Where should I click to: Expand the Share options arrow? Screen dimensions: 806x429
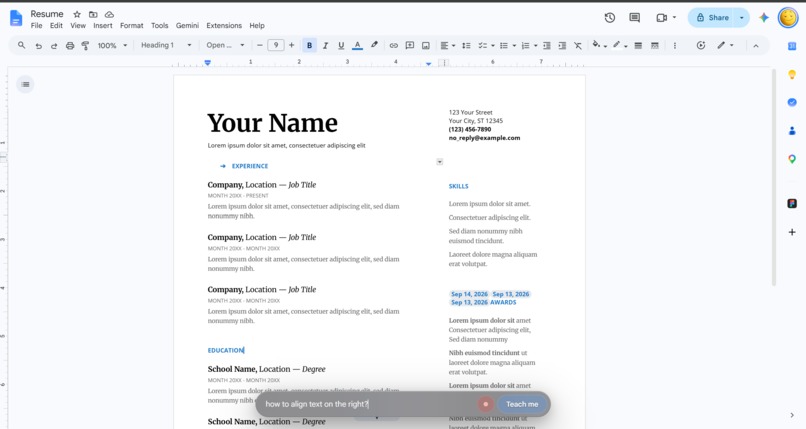(742, 17)
